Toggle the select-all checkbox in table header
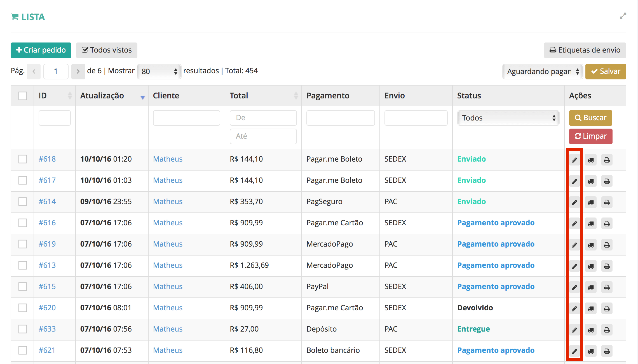This screenshot has width=638, height=364. (x=23, y=96)
